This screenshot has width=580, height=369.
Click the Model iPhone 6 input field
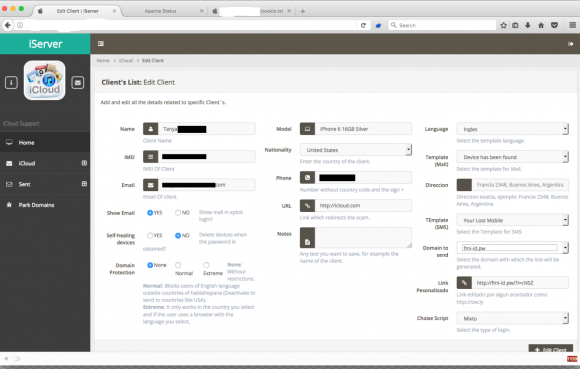click(363, 129)
